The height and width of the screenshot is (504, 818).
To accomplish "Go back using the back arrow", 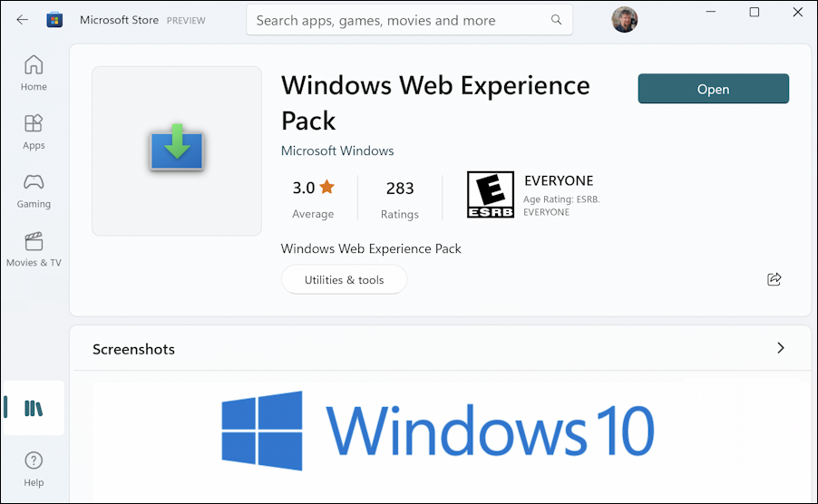I will [x=22, y=20].
